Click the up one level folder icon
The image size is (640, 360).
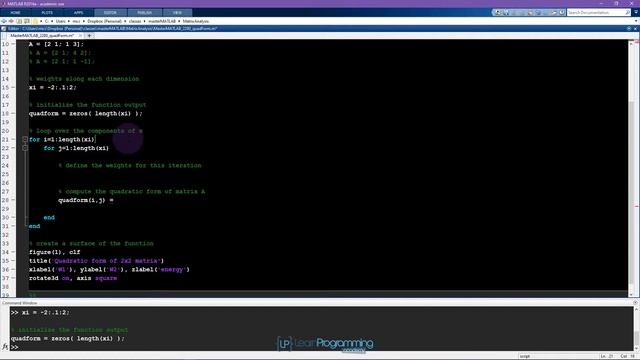pyautogui.click(x=19, y=21)
